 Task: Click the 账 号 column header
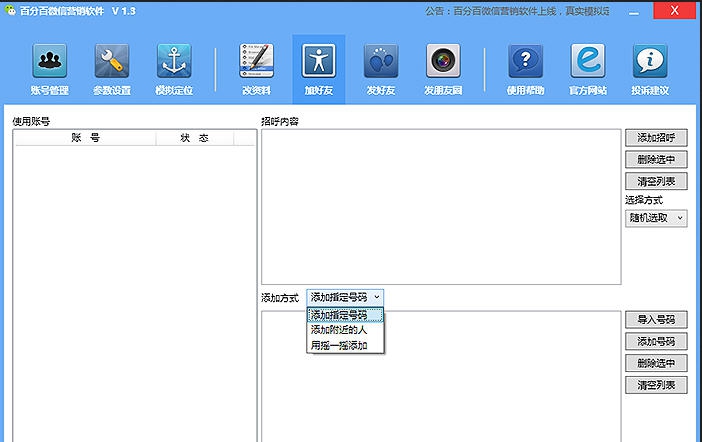pyautogui.click(x=86, y=138)
